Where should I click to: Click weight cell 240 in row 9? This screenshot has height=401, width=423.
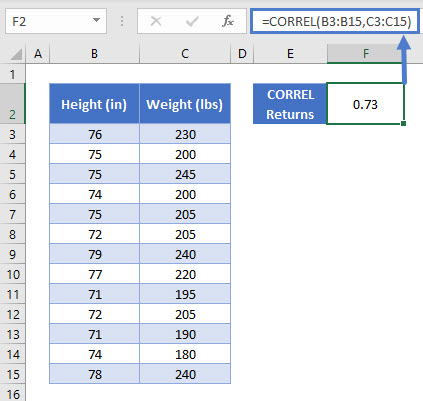(185, 254)
